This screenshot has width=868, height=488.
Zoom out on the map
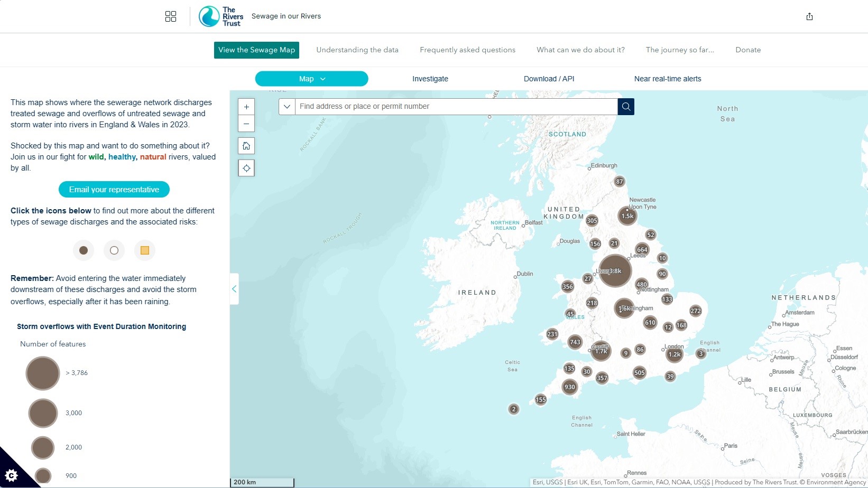pos(246,124)
